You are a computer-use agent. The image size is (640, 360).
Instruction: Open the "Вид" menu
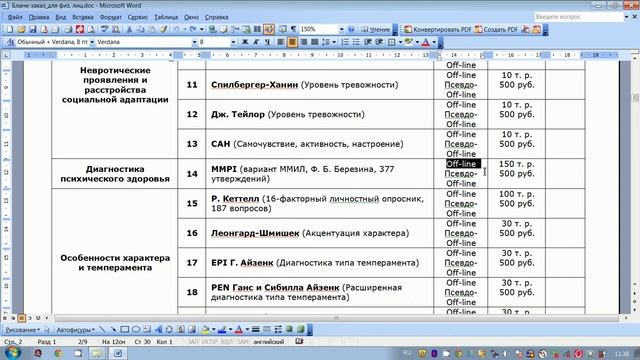(x=60, y=17)
